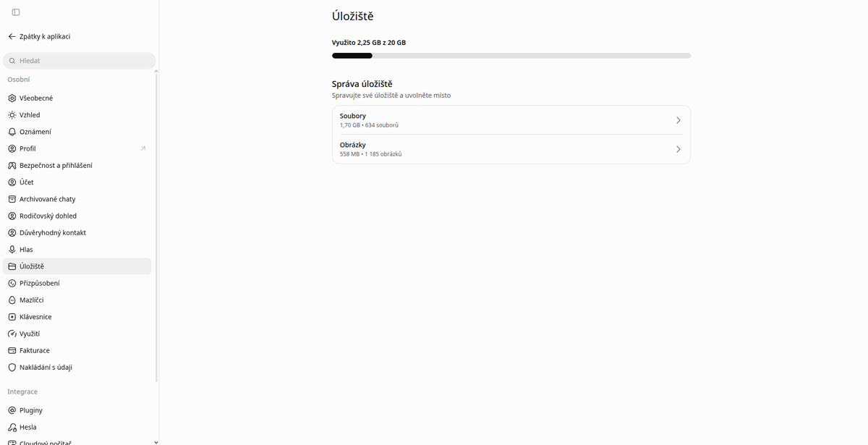Select the Klávesnice keyboard icon

pos(12,317)
